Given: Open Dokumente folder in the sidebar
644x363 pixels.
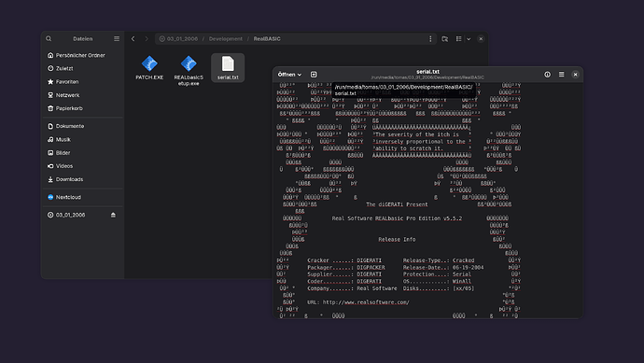Looking at the screenshot, I should (x=82, y=126).
